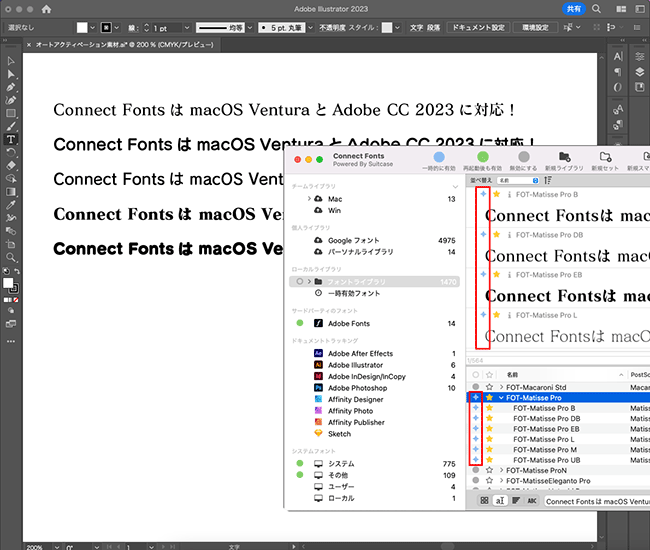Select the Rotate tool
This screenshot has width=650, height=550.
pyautogui.click(x=11, y=152)
